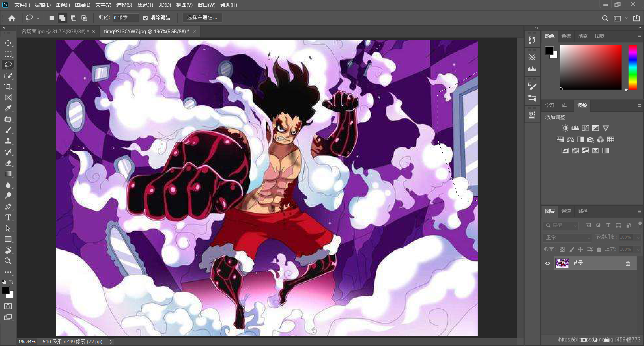644x346 pixels.
Task: Enable Intersect with Selection mode
Action: (84, 18)
